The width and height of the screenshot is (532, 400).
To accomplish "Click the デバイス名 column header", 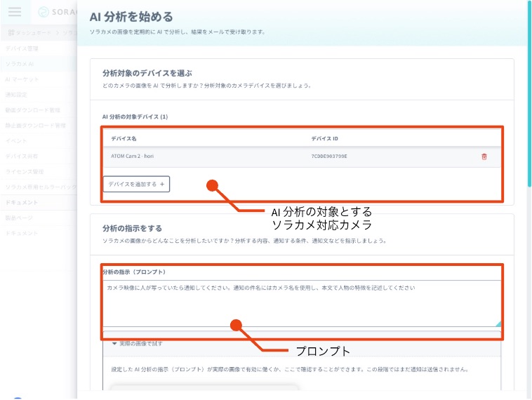I will 124,138.
